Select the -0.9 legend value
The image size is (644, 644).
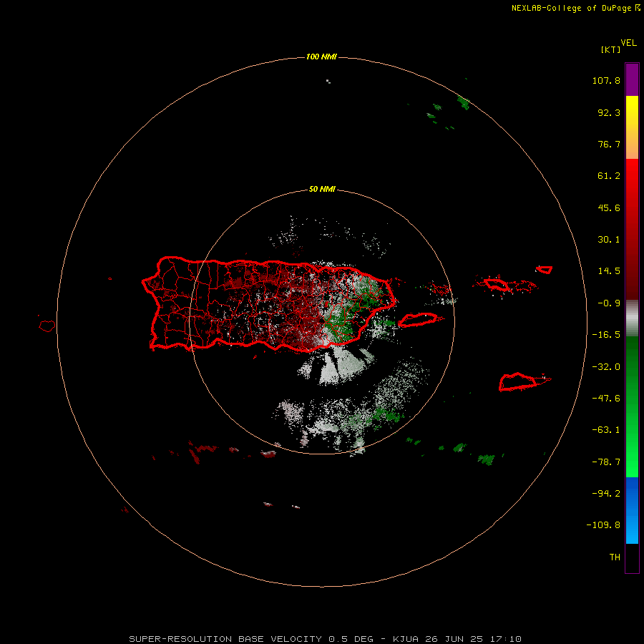pyautogui.click(x=609, y=303)
